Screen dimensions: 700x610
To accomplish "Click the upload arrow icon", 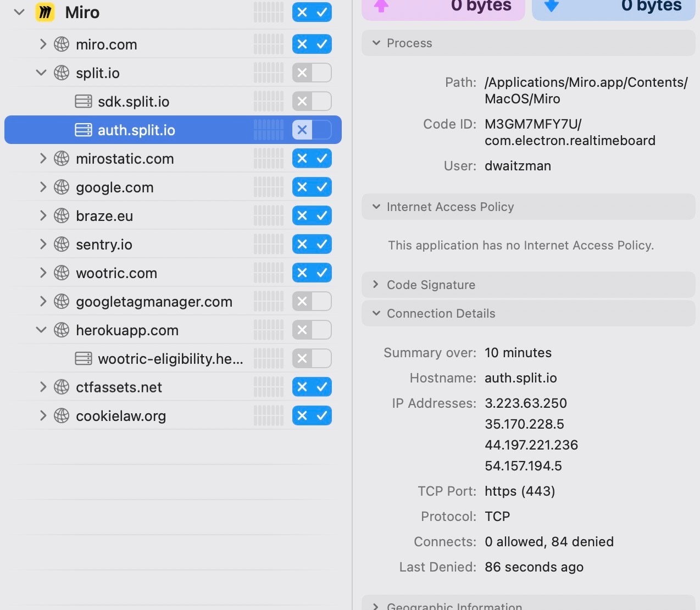I will pyautogui.click(x=381, y=5).
